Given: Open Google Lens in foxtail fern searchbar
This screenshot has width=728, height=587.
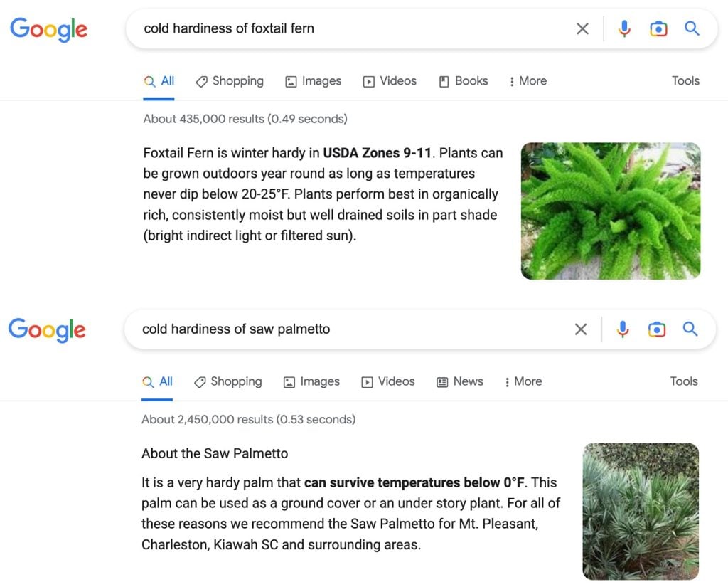Looking at the screenshot, I should [658, 29].
